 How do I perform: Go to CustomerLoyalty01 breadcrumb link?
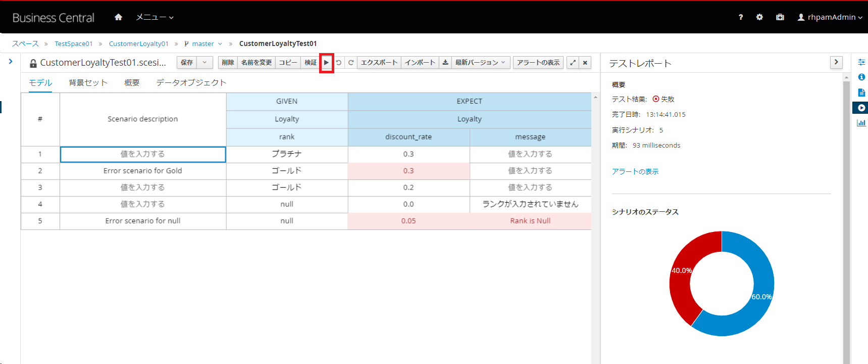point(139,44)
